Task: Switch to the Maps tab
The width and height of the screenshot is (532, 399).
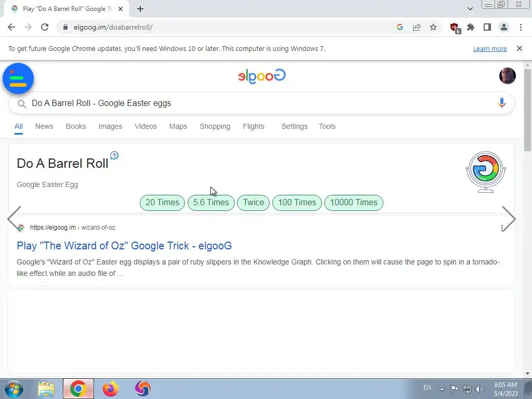Action: pos(178,126)
